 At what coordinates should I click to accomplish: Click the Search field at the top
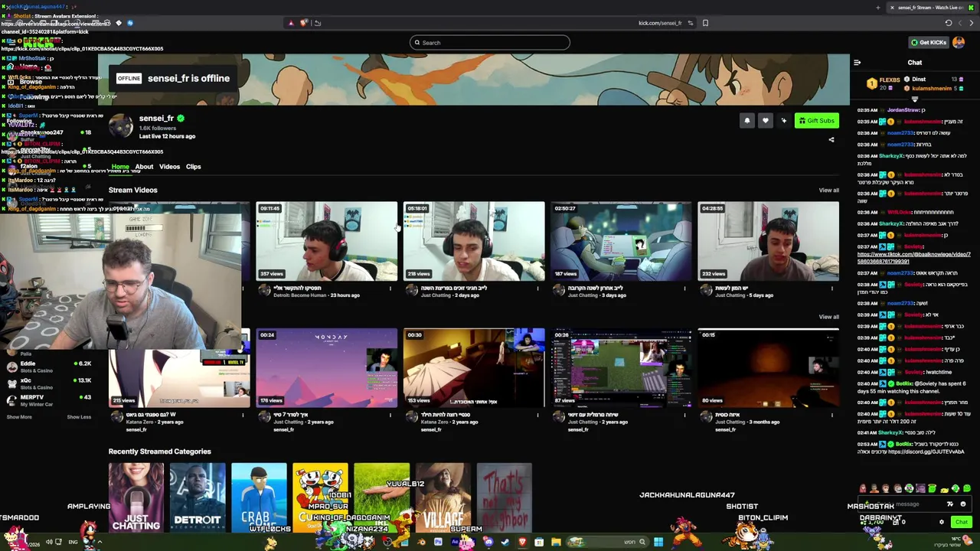click(x=490, y=43)
